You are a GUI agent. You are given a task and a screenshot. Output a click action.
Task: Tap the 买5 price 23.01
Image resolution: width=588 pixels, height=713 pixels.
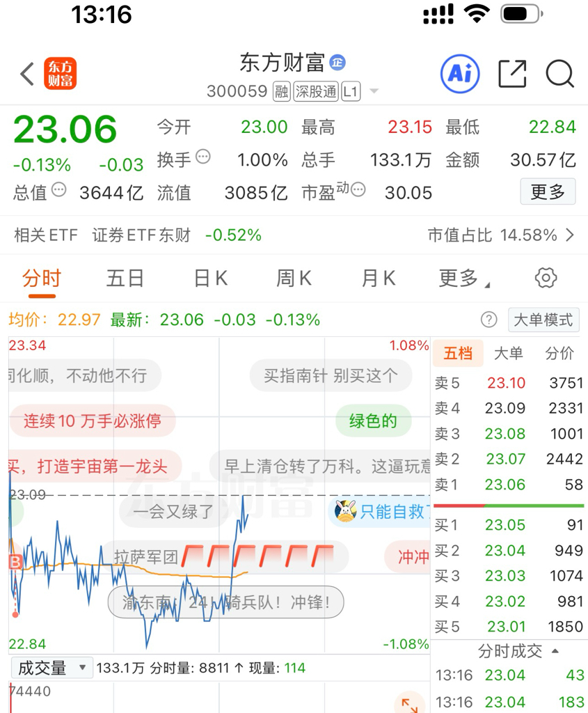point(506,627)
